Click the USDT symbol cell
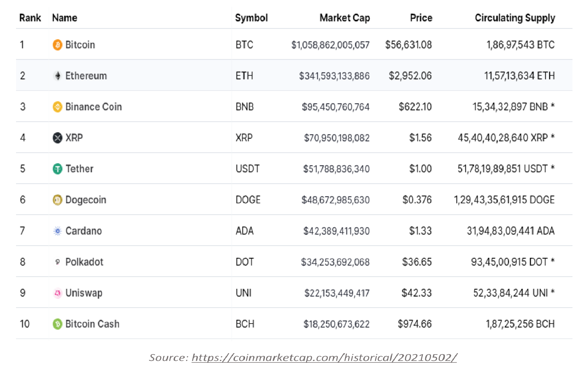588x374 pixels. (x=247, y=169)
